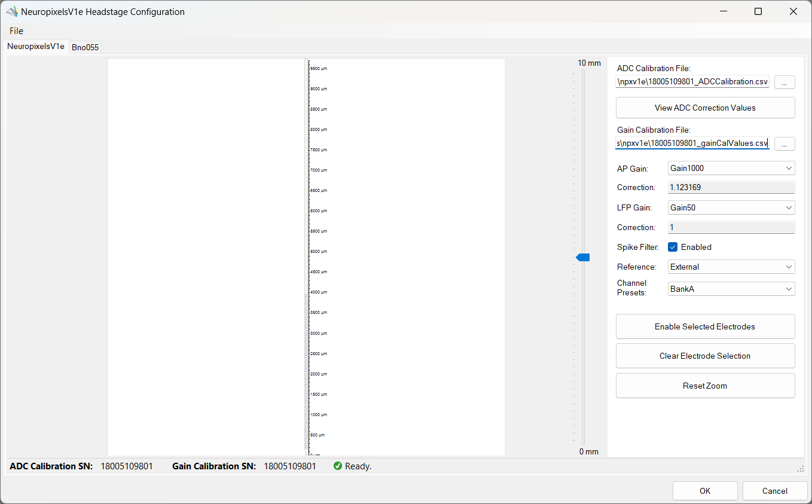
Task: Click the ADC Calibration File path field
Action: tap(692, 83)
